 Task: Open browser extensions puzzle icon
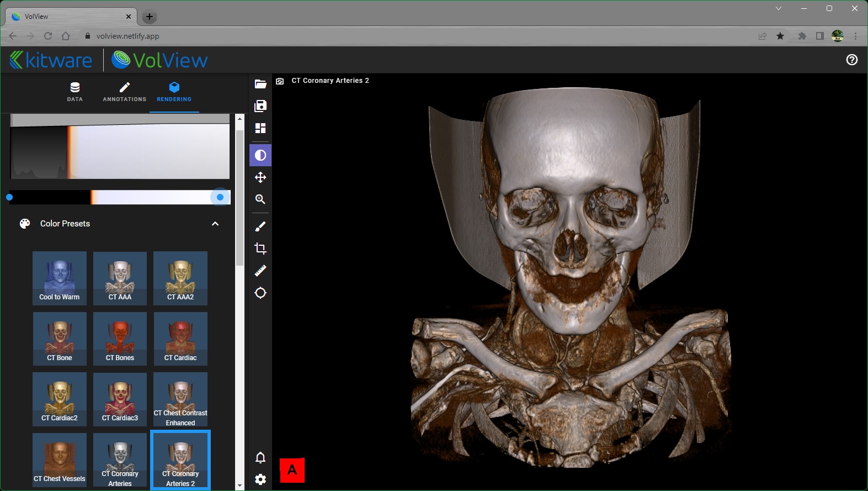(802, 36)
